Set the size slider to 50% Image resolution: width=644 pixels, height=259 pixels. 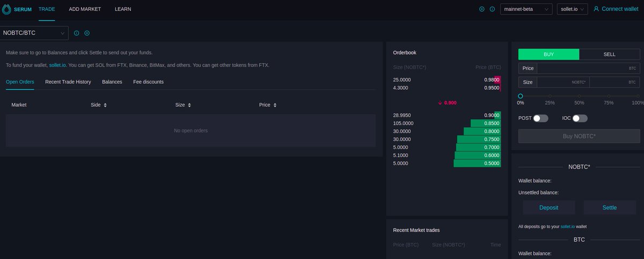(579, 96)
